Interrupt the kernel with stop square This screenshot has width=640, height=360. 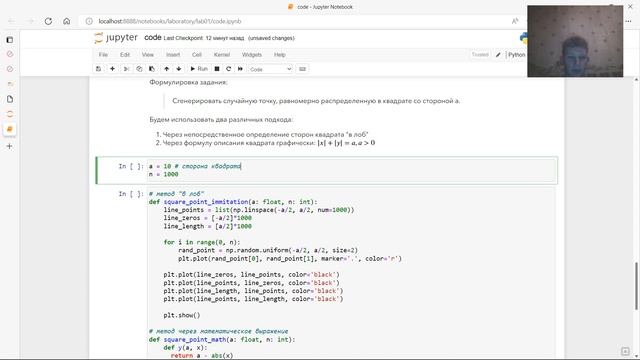click(217, 69)
